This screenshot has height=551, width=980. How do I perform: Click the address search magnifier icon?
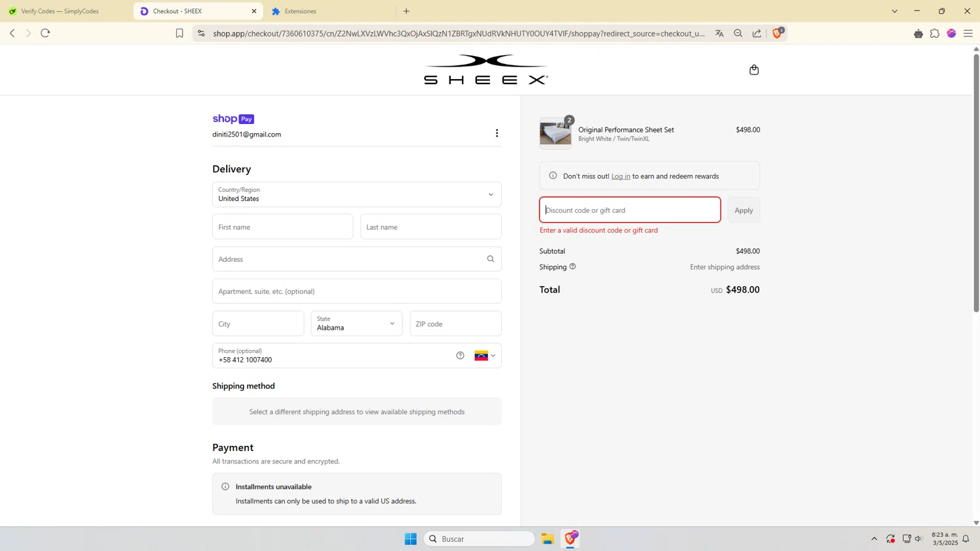pos(491,259)
